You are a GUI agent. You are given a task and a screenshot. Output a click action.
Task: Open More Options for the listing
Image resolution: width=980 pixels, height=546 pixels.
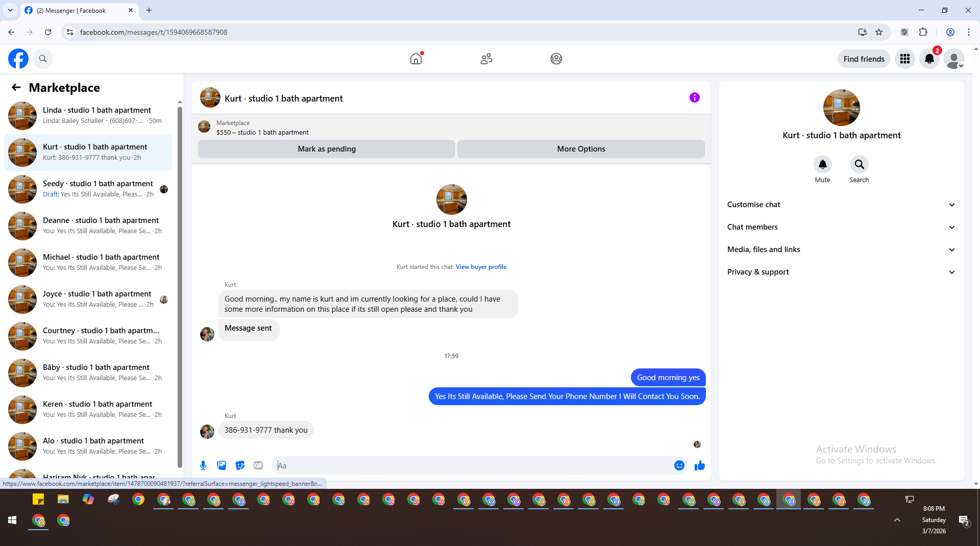[x=581, y=149]
